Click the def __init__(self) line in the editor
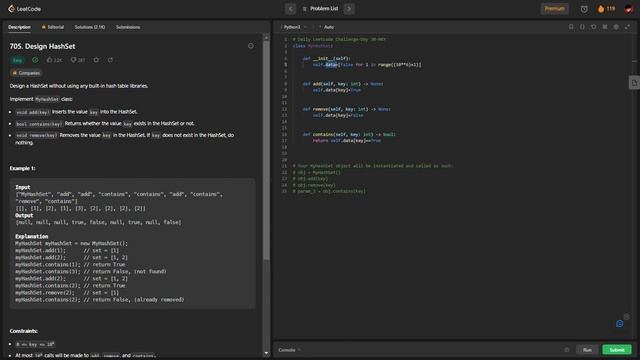This screenshot has width=640, height=360. tap(327, 58)
